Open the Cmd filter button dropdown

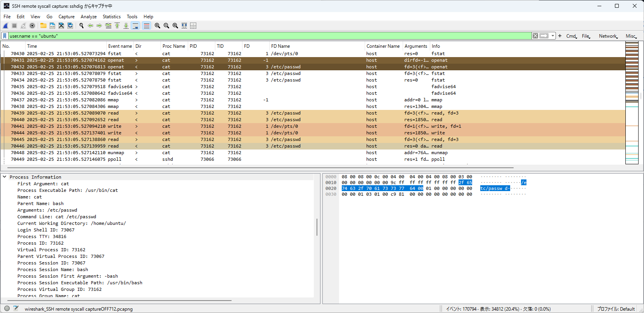click(571, 36)
